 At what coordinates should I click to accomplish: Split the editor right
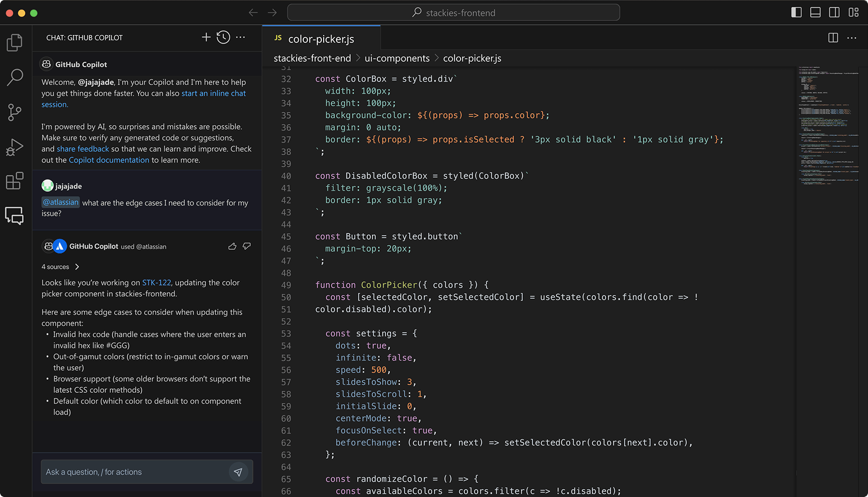click(833, 37)
